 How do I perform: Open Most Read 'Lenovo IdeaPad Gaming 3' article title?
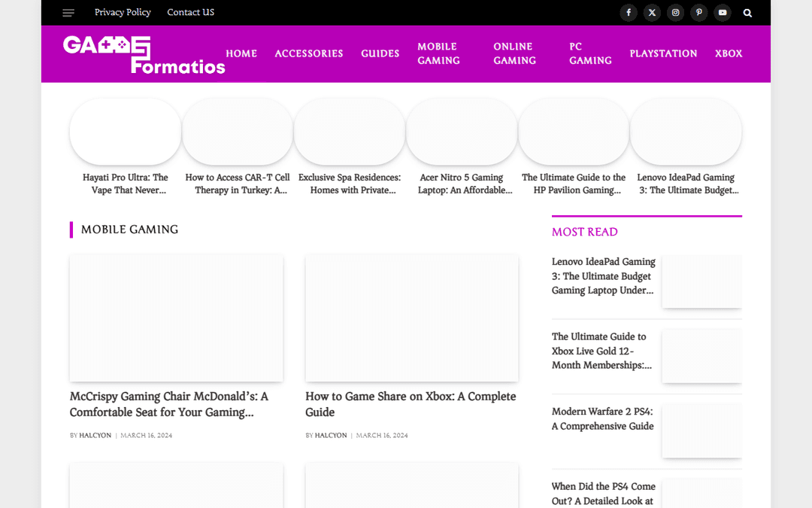(603, 275)
